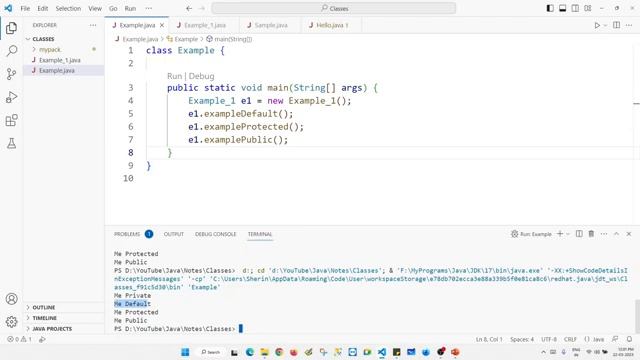The height and width of the screenshot is (360, 640).
Task: Split the terminal panel
Action: pyautogui.click(x=579, y=234)
